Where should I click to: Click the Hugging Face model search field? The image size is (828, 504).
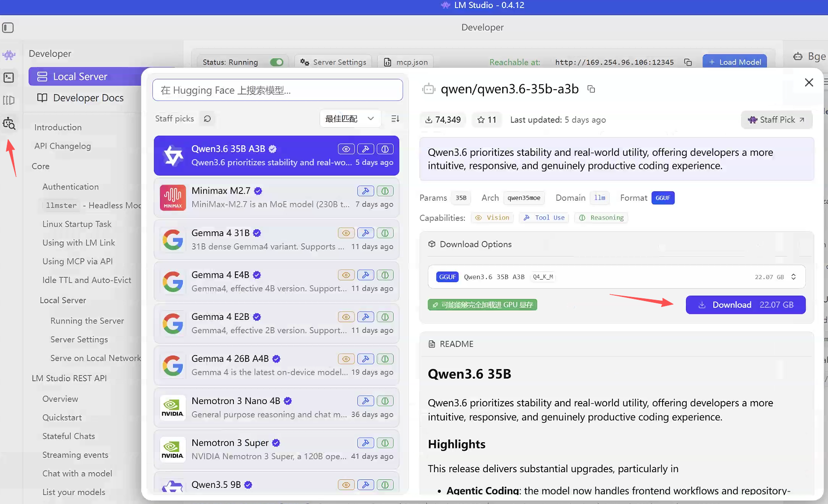pyautogui.click(x=277, y=90)
